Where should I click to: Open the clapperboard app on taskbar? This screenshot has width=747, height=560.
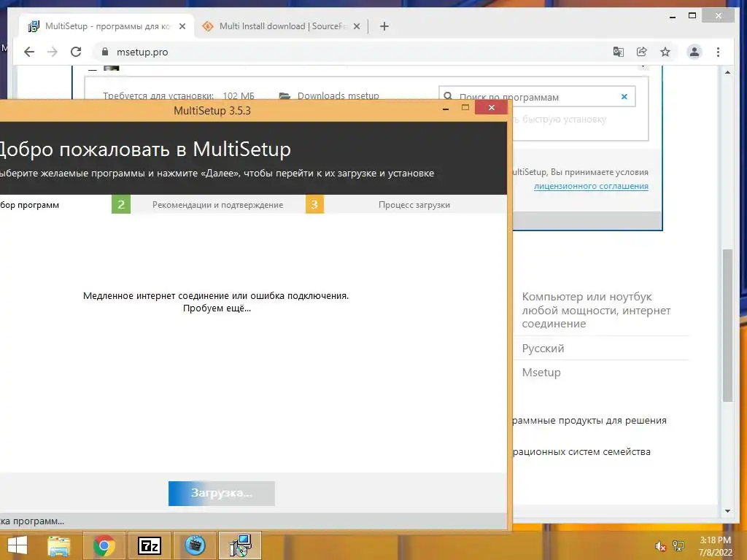pyautogui.click(x=195, y=545)
